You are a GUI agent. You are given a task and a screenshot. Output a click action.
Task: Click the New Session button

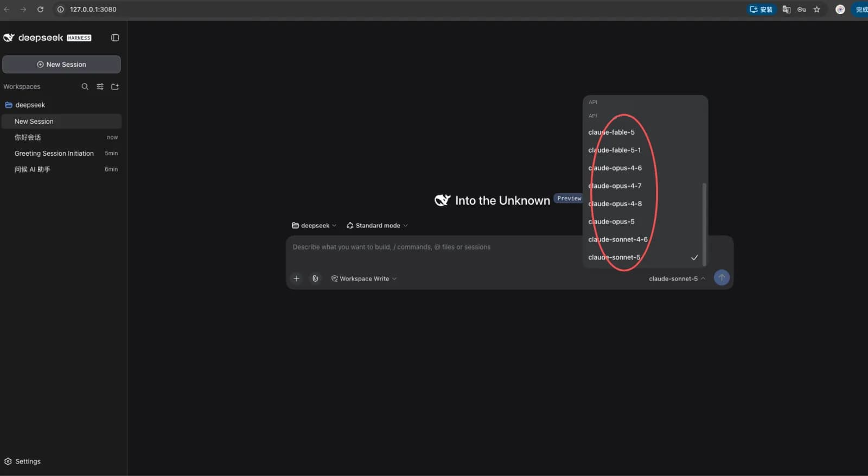click(x=61, y=64)
